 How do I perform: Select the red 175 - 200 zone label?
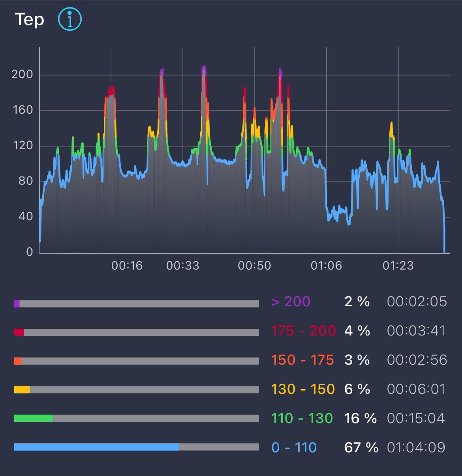[303, 331]
